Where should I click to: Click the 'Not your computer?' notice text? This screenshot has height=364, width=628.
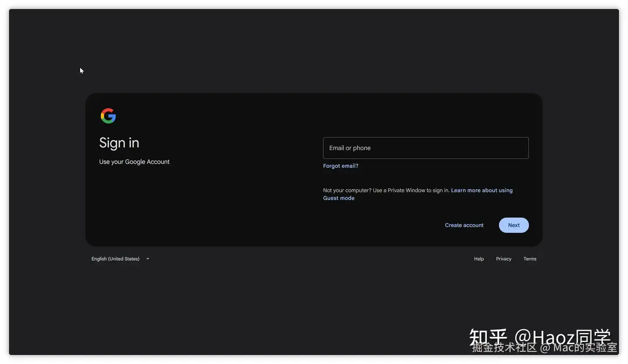click(x=386, y=191)
